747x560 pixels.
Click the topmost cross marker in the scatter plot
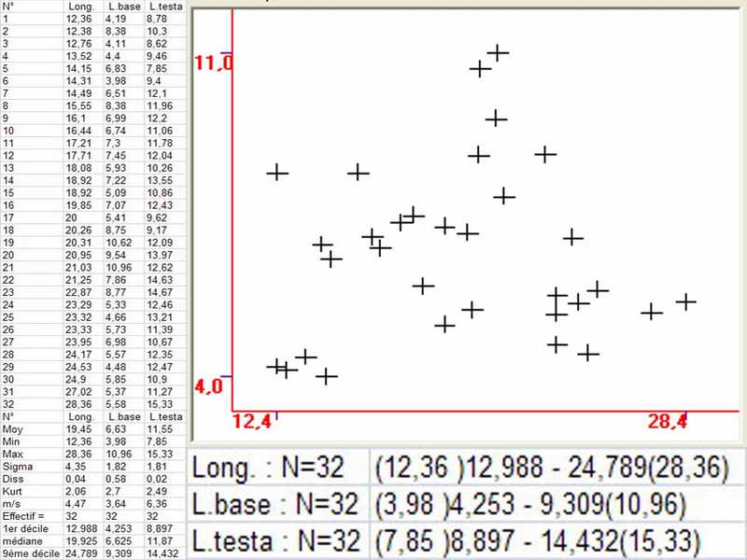(x=498, y=53)
